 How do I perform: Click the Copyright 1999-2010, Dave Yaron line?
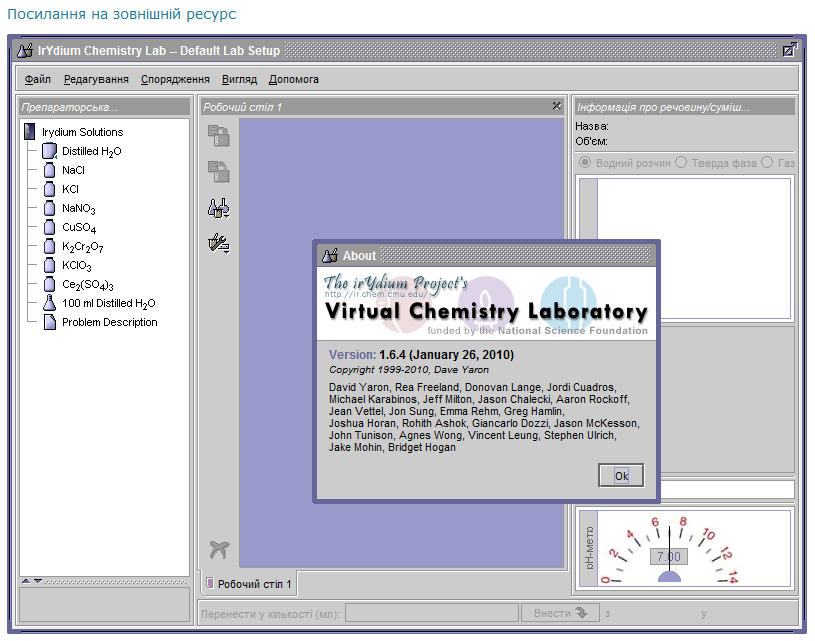(x=409, y=370)
